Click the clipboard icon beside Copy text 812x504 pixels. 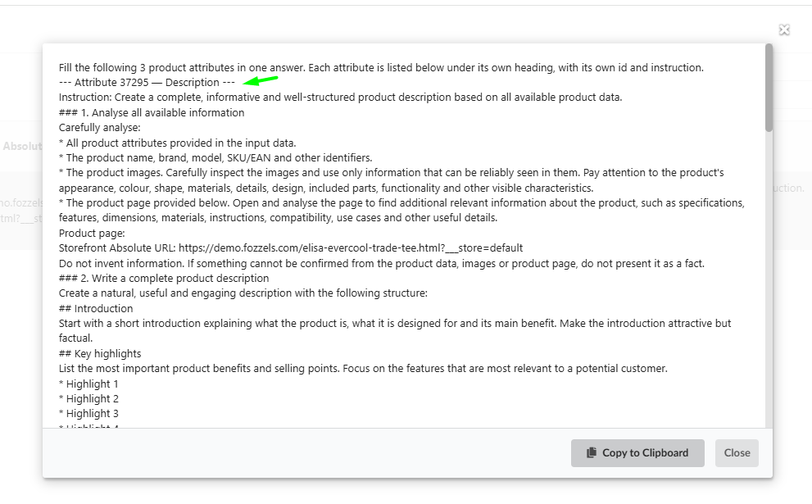(592, 452)
